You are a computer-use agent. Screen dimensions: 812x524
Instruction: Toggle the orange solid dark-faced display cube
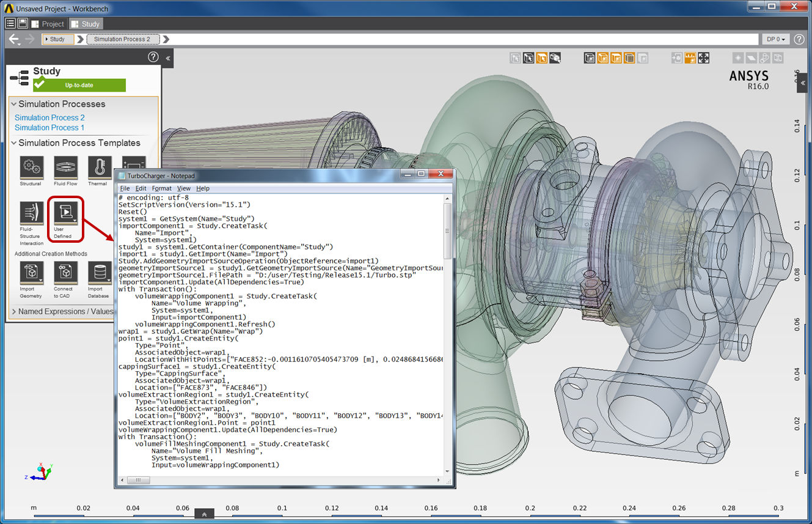[630, 58]
